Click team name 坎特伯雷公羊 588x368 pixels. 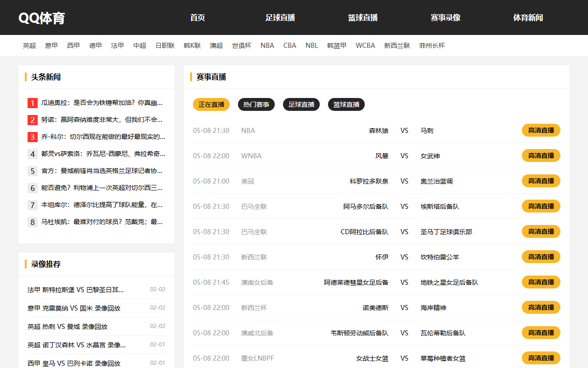pos(440,257)
